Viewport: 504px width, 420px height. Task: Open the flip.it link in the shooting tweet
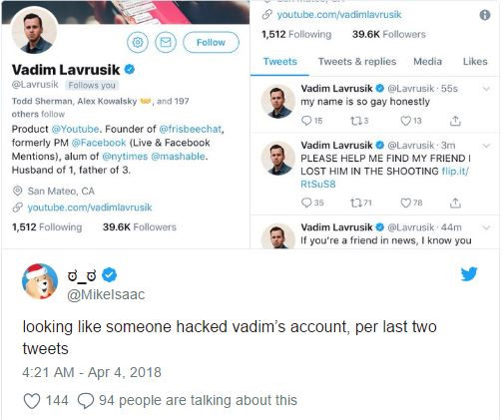(384, 178)
